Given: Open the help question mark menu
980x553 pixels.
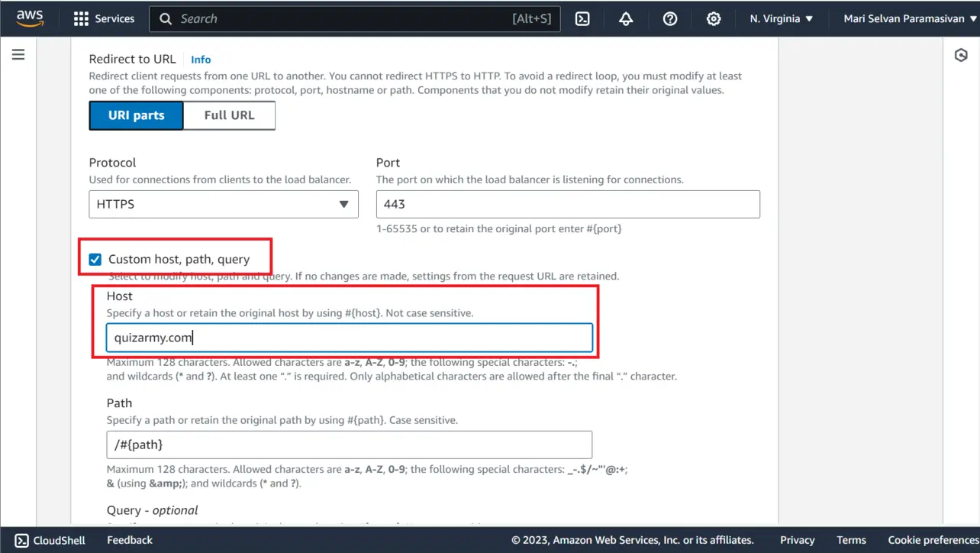Looking at the screenshot, I should tap(670, 18).
